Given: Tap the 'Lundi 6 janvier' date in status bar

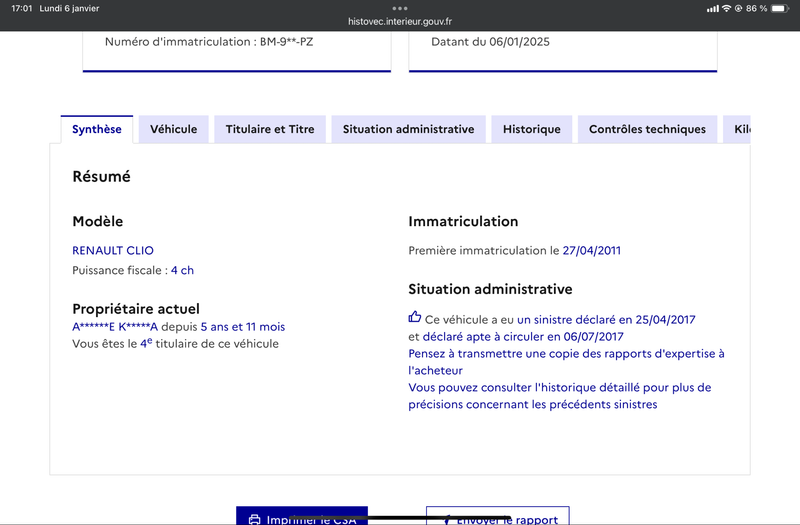Looking at the screenshot, I should [69, 8].
